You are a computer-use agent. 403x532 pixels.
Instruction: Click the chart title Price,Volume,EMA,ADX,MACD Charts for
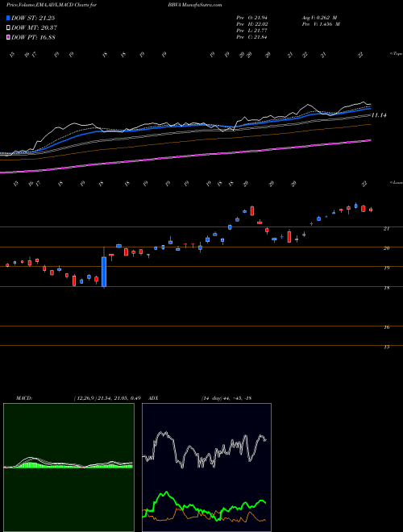coord(52,5)
